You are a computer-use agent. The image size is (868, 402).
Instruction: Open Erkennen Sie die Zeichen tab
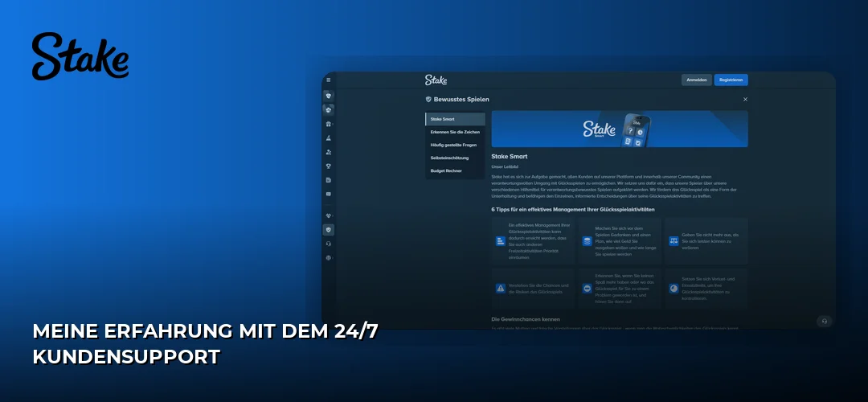tap(455, 132)
